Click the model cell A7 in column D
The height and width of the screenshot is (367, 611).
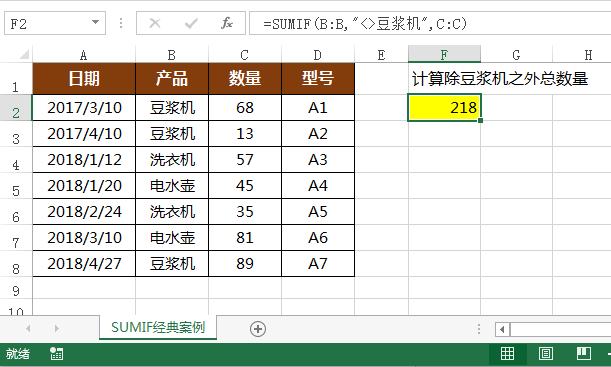coord(318,264)
